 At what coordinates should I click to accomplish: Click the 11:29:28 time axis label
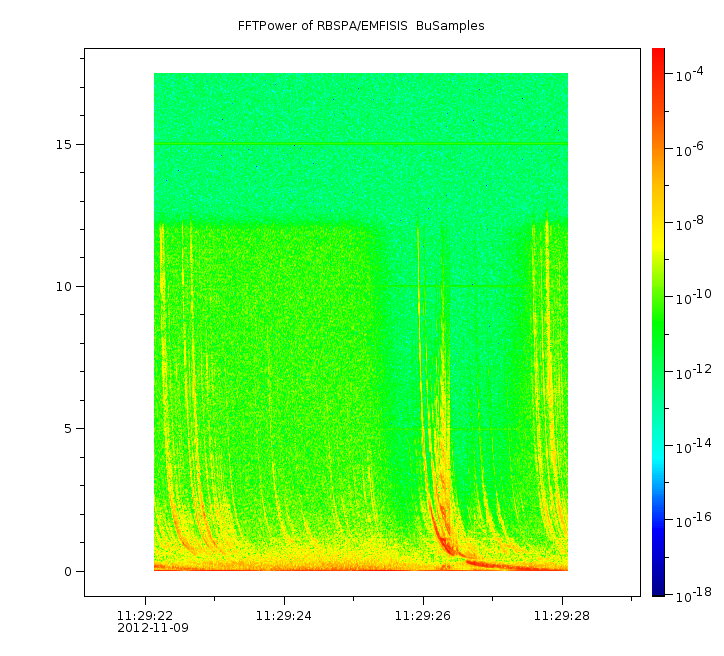(561, 616)
